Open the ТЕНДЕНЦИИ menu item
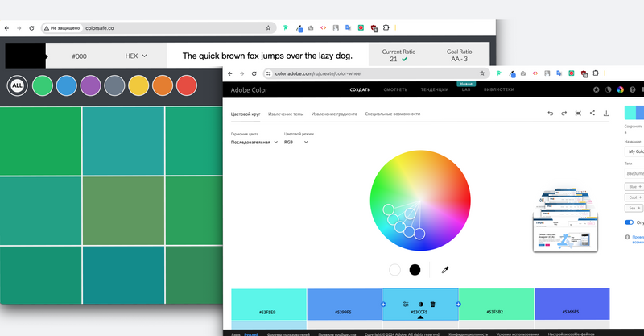Image resolution: width=644 pixels, height=336 pixels. click(435, 89)
